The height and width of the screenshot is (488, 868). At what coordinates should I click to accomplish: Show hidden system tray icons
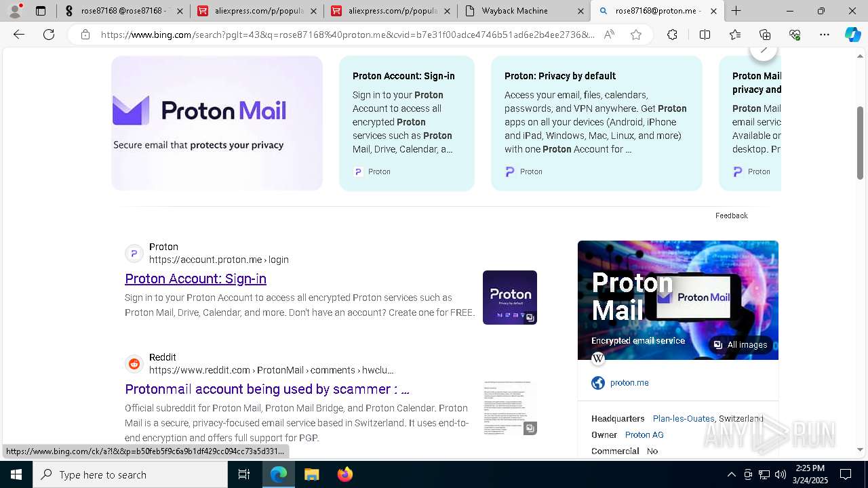(731, 474)
